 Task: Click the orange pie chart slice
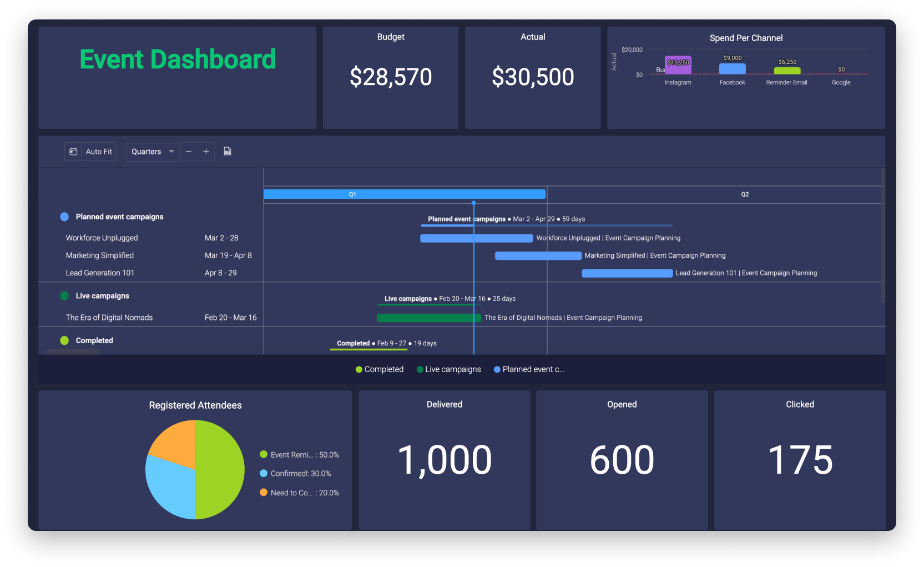[176, 444]
